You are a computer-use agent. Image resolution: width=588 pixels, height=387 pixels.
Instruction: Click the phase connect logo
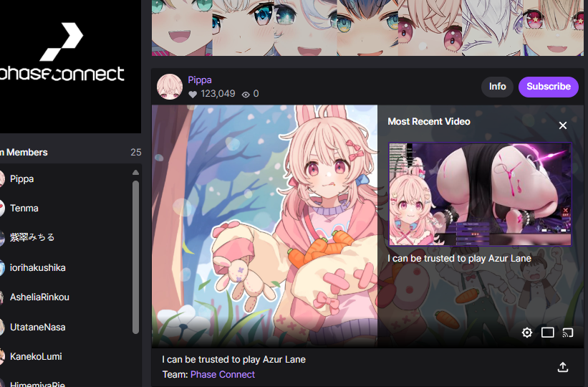[x=62, y=52]
